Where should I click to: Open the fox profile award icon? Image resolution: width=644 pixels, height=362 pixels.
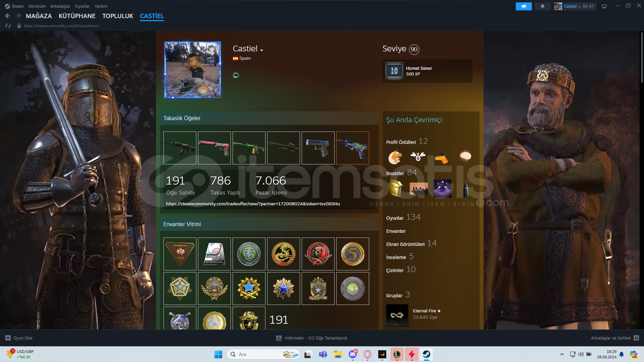click(x=395, y=157)
